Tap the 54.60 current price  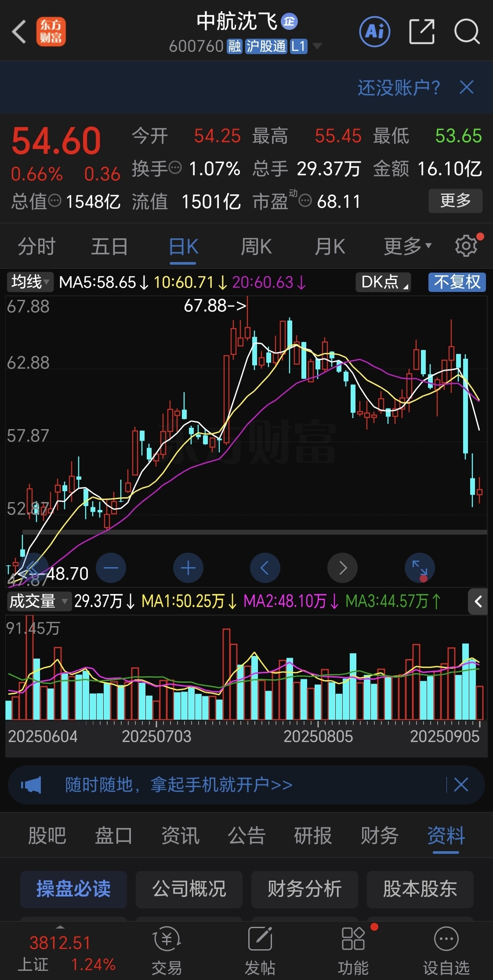point(56,141)
